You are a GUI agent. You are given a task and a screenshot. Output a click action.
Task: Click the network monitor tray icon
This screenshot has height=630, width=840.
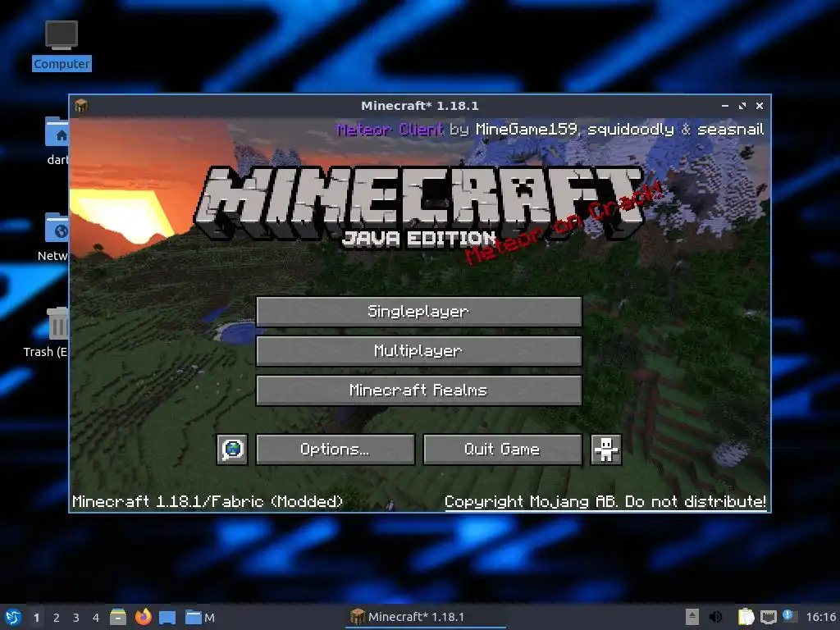click(x=768, y=617)
